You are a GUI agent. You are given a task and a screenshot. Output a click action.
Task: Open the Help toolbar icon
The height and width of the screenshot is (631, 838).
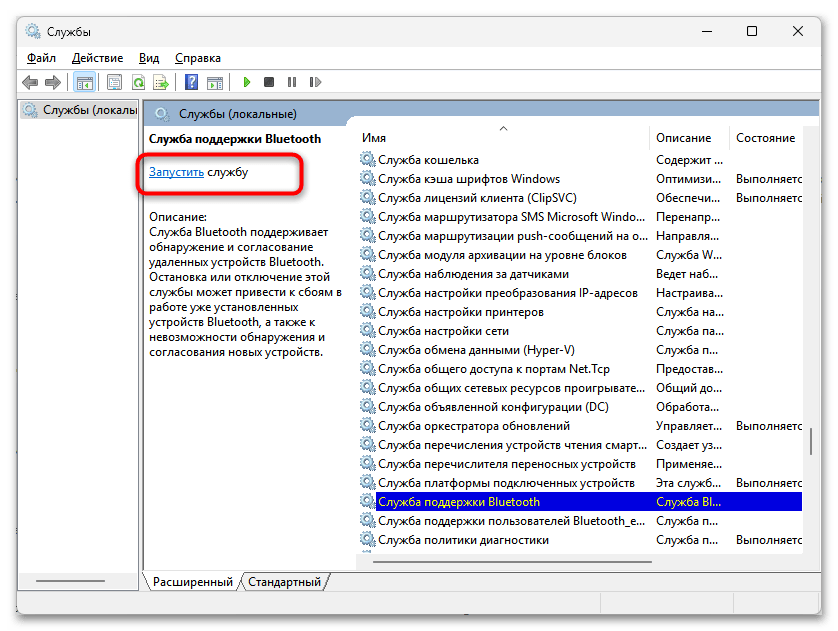(191, 82)
